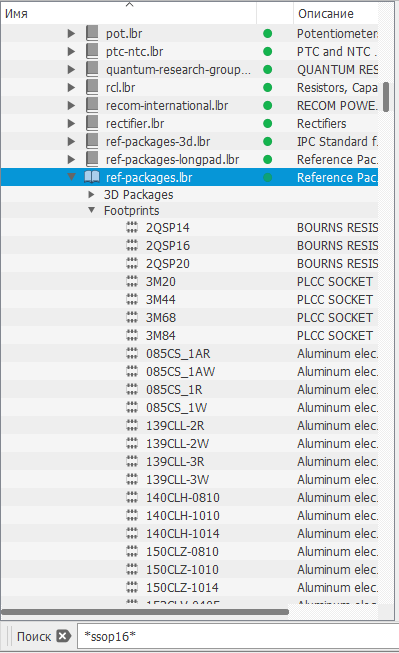Click the open book icon of ref-packages.lbr
This screenshot has height=653, width=399.
tap(92, 177)
